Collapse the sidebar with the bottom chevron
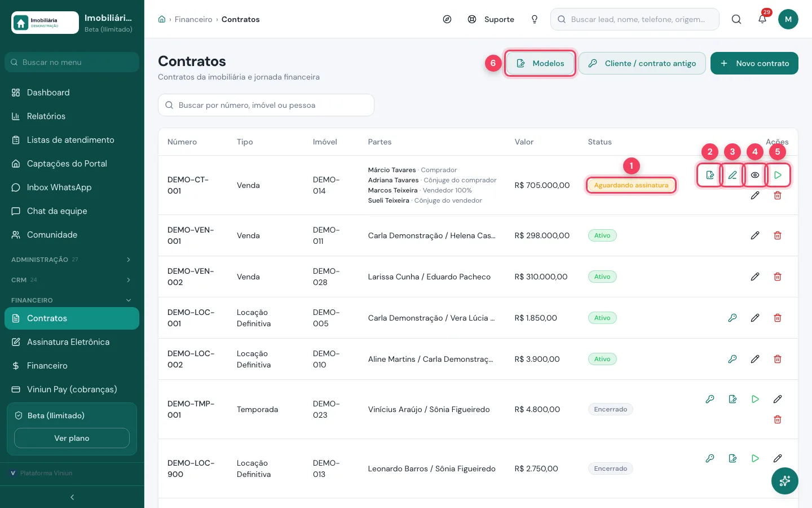812x508 pixels. coord(72,497)
